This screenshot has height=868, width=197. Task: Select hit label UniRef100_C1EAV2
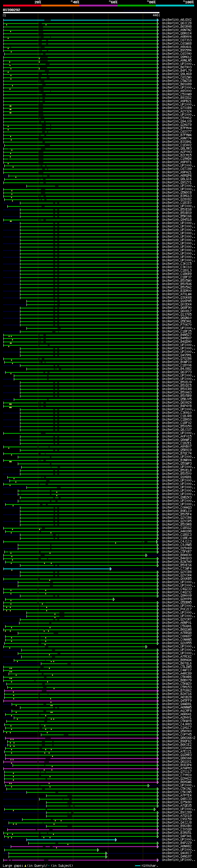coord(176,145)
